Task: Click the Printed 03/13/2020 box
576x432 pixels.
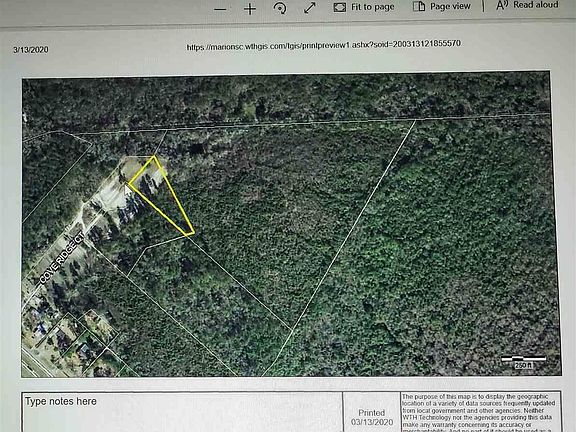Action: coord(372,412)
